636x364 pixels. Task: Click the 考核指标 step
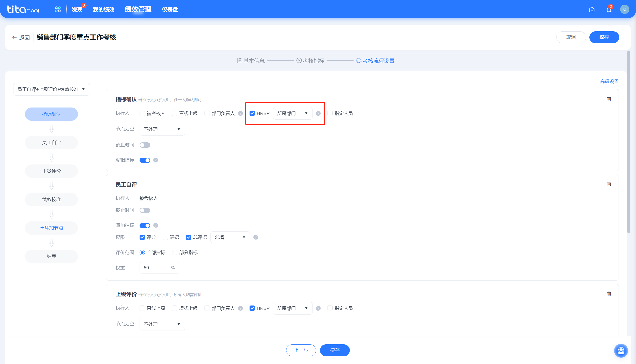pyautogui.click(x=310, y=61)
